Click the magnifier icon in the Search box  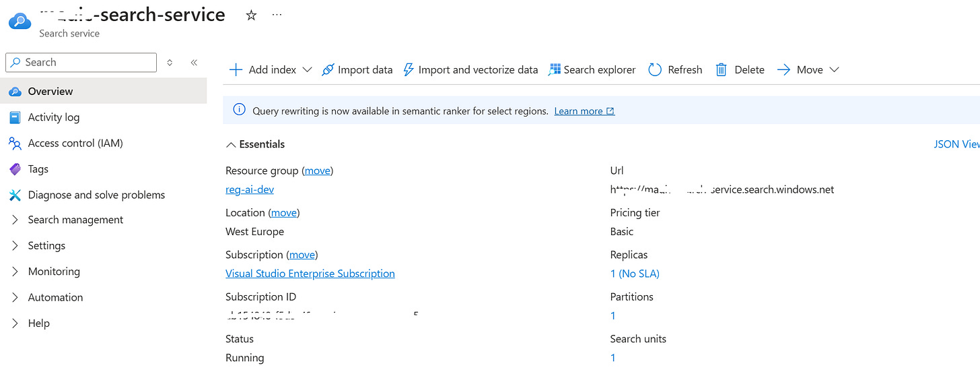(x=15, y=62)
